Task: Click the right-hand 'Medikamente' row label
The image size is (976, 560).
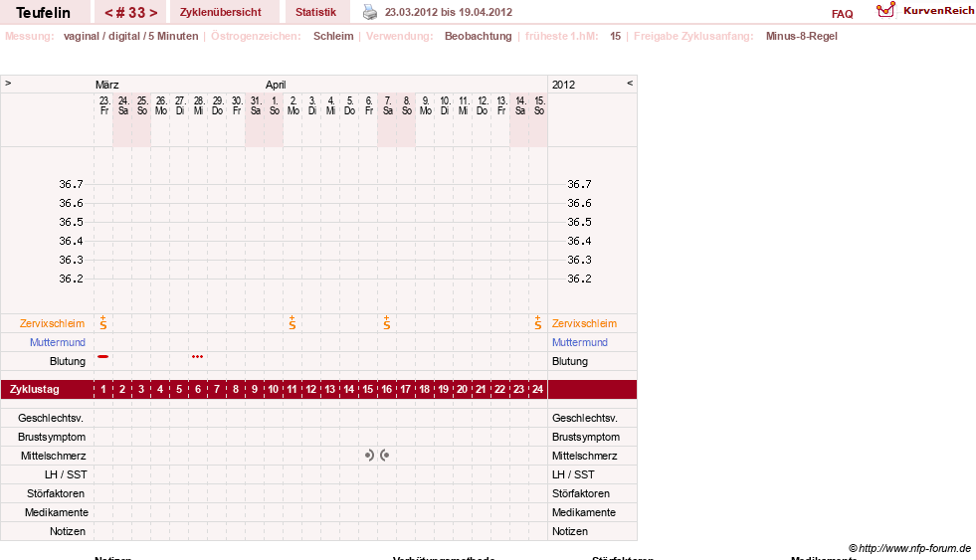Action: [x=584, y=512]
